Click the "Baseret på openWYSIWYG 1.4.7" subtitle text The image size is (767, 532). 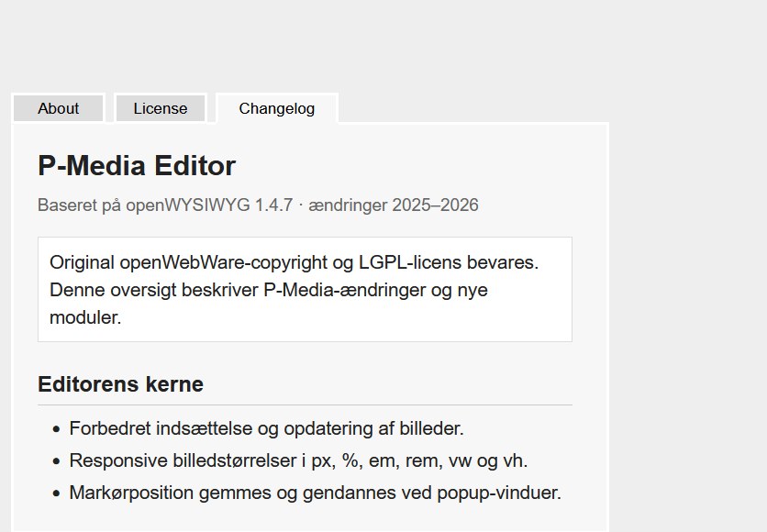pyautogui.click(x=165, y=205)
